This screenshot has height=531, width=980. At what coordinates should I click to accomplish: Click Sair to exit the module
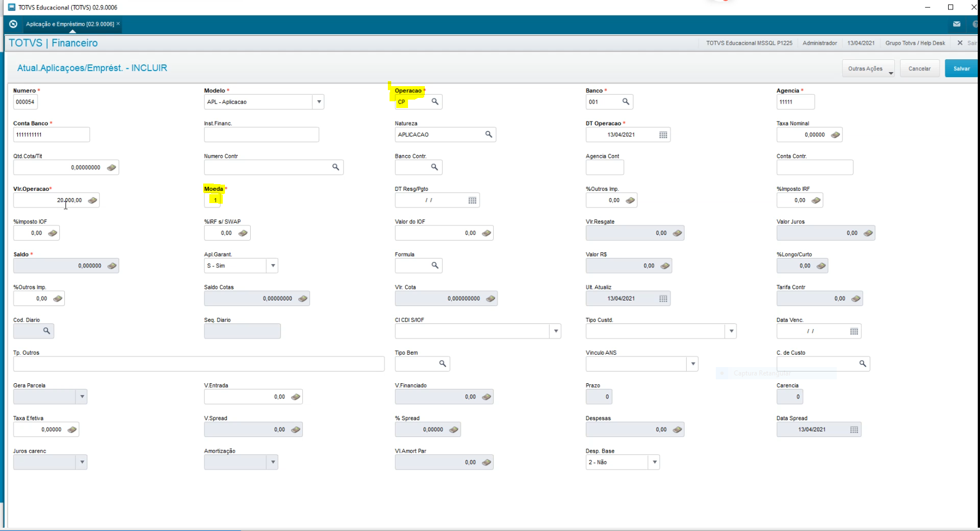coord(968,43)
